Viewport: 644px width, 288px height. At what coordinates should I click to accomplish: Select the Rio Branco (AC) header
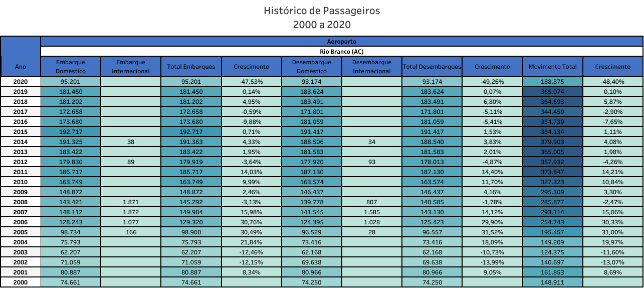coord(341,52)
